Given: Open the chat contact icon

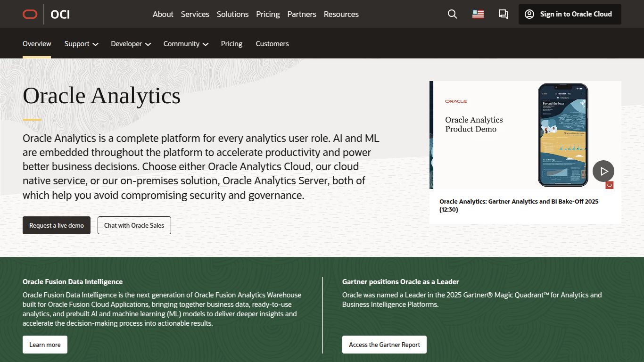Looking at the screenshot, I should [x=503, y=14].
